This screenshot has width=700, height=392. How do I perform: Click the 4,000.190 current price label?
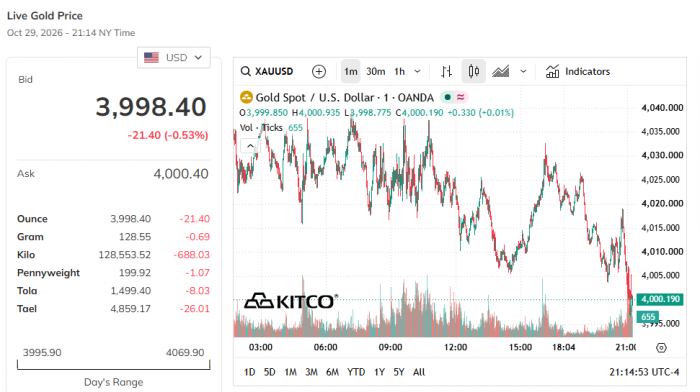pyautogui.click(x=661, y=299)
